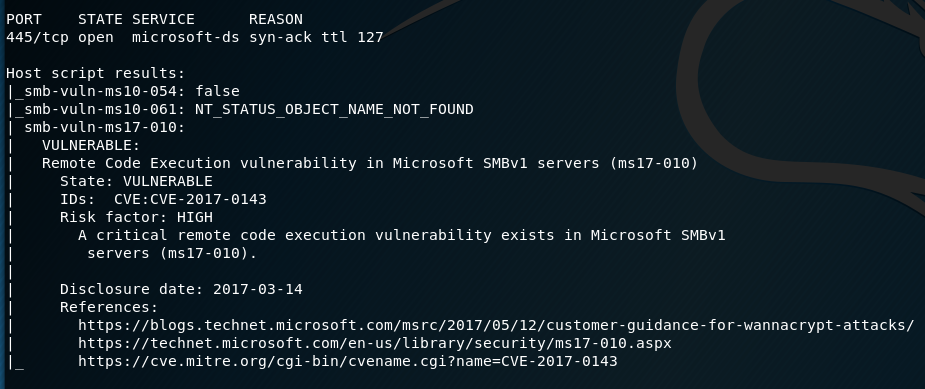Click the References: label
Screen dimensions: 925x389
109,307
